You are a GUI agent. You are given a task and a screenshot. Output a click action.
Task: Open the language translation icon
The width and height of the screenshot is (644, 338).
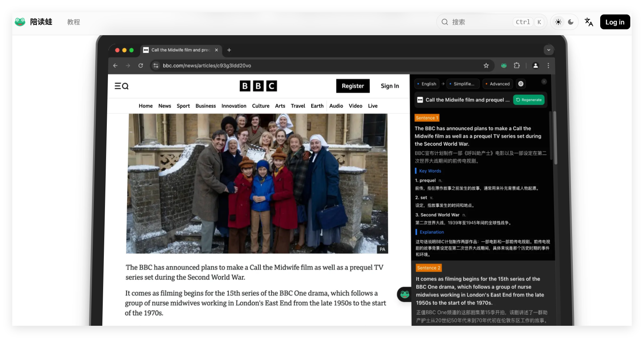click(x=589, y=22)
